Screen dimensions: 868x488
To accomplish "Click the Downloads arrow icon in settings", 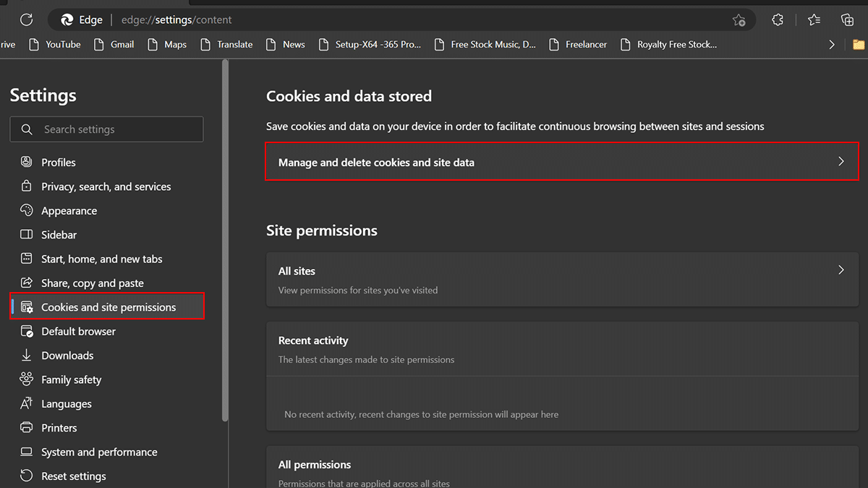I will pos(27,356).
